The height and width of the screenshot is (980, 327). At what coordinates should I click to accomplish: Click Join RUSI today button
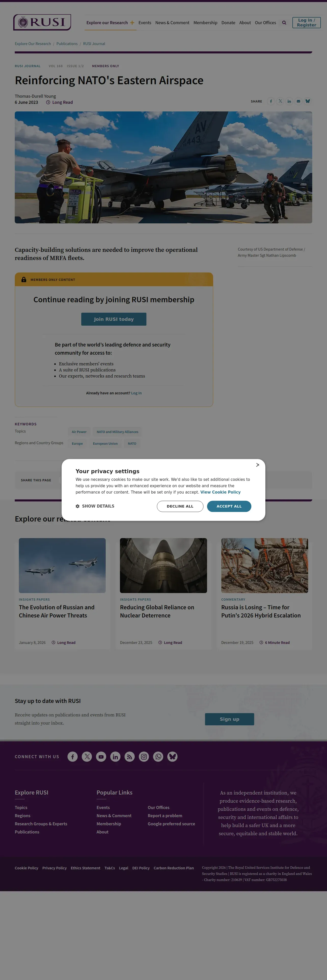(x=114, y=319)
